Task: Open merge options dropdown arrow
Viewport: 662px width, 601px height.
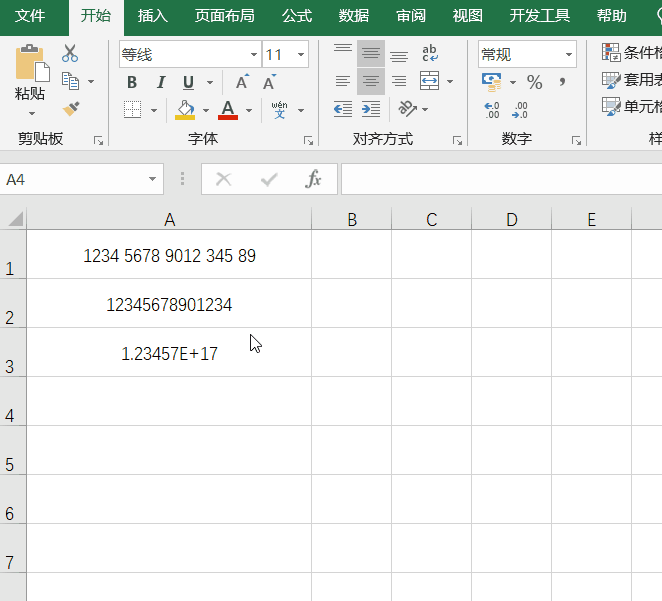Action: [450, 81]
